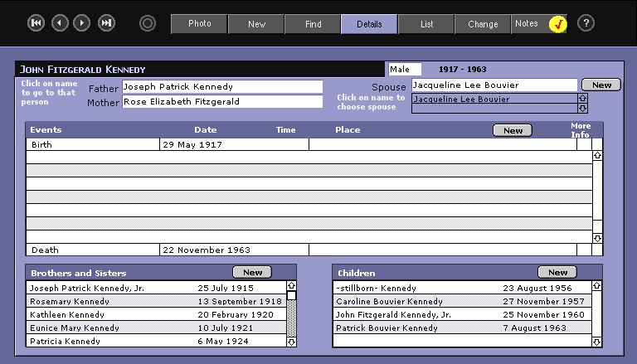Click New in Brothers and Sisters panel
637x364 pixels.
click(252, 272)
